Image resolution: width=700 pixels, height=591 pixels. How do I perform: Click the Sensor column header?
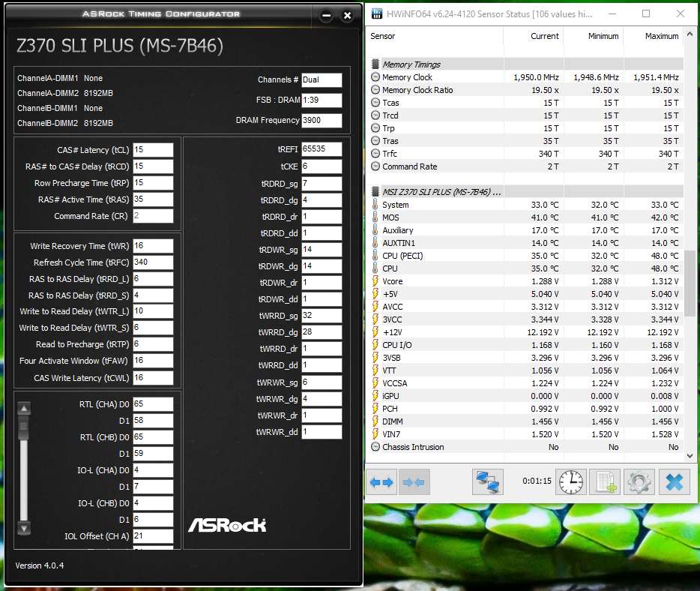tap(435, 36)
